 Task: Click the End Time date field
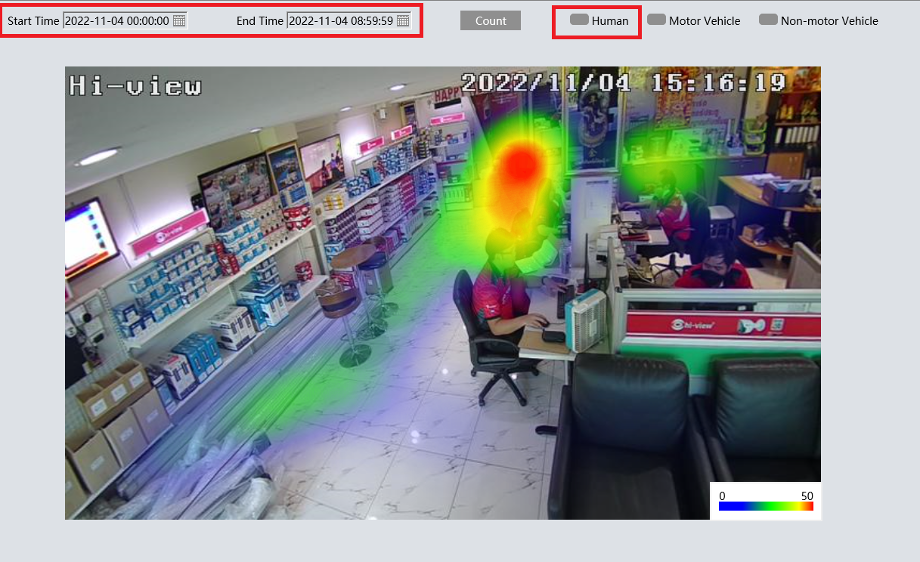click(x=340, y=21)
